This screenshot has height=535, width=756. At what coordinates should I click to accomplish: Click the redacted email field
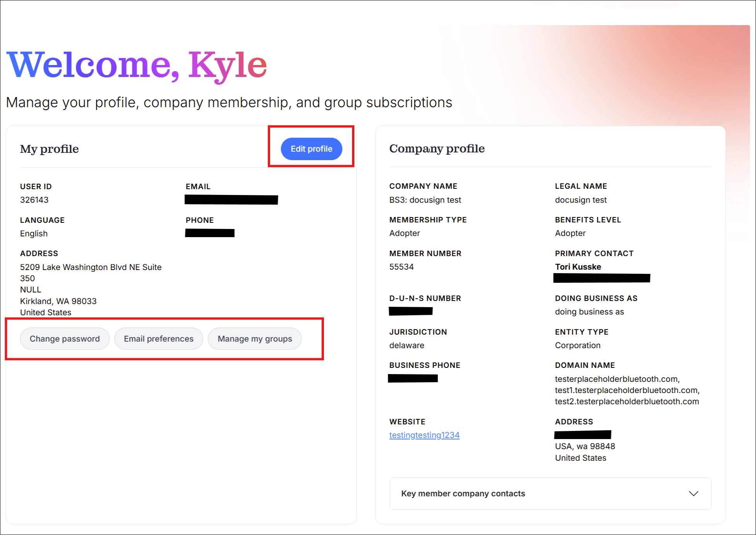(231, 200)
